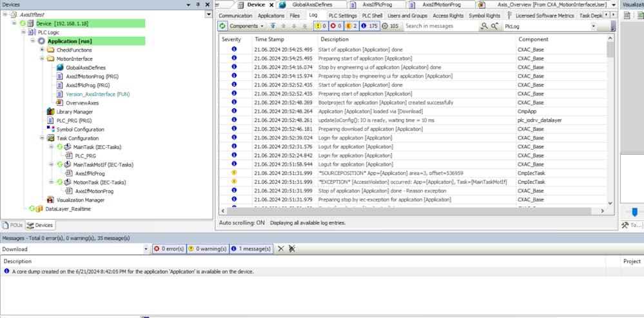Switch to the POUs tab
Viewport: 644px width, 318px height.
13,225
